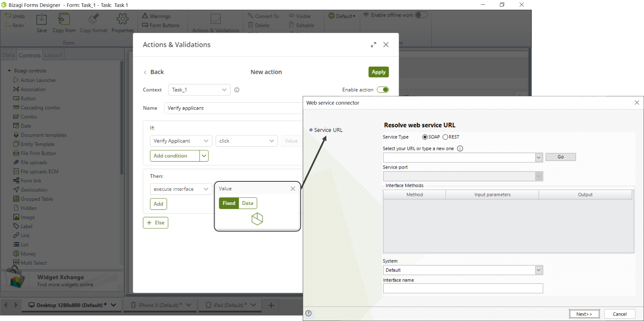Close the Web service connector window
This screenshot has height=321, width=644.
point(637,103)
